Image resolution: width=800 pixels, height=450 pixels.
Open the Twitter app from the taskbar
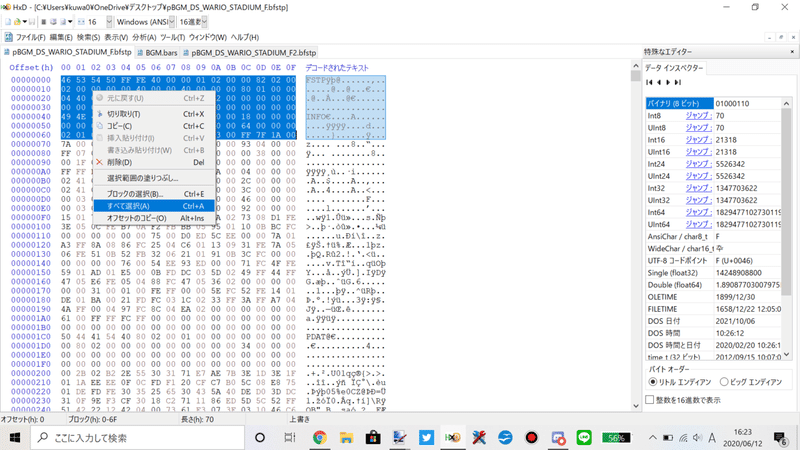pos(426,438)
